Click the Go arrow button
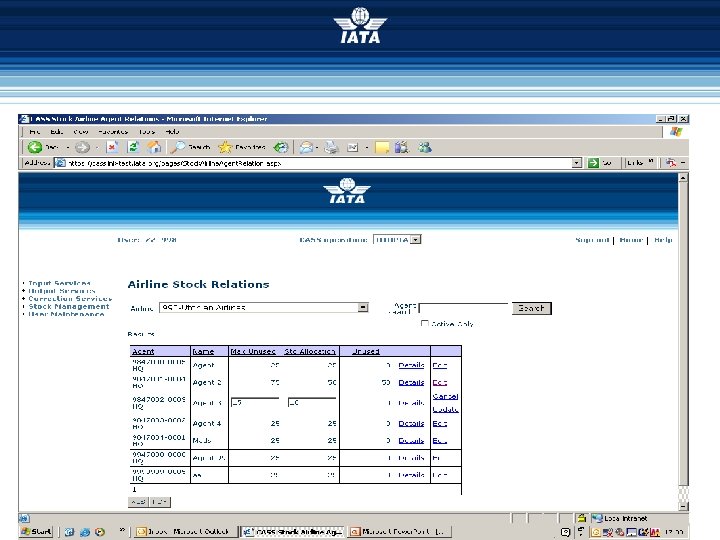 (x=593, y=163)
